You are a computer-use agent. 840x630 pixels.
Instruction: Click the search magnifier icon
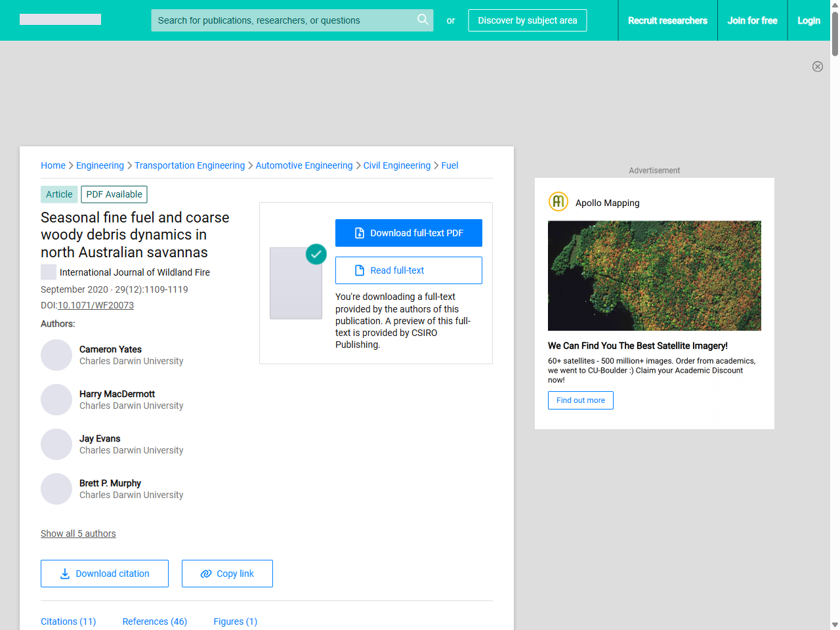click(x=423, y=20)
